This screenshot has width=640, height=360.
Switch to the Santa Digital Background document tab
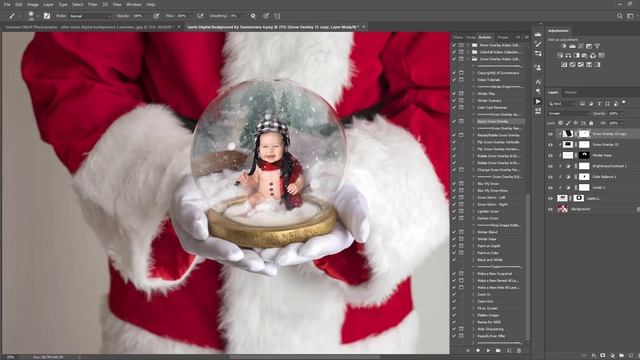[x=273, y=27]
